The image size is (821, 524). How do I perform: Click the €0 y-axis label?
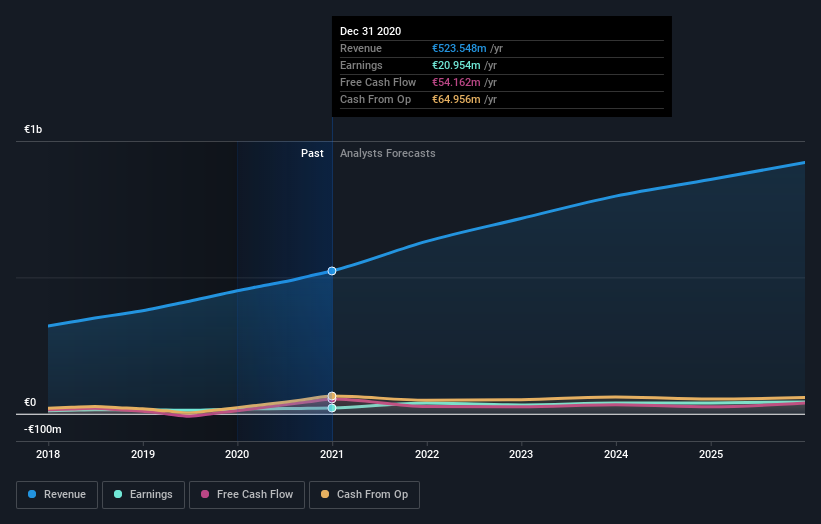pyautogui.click(x=30, y=402)
